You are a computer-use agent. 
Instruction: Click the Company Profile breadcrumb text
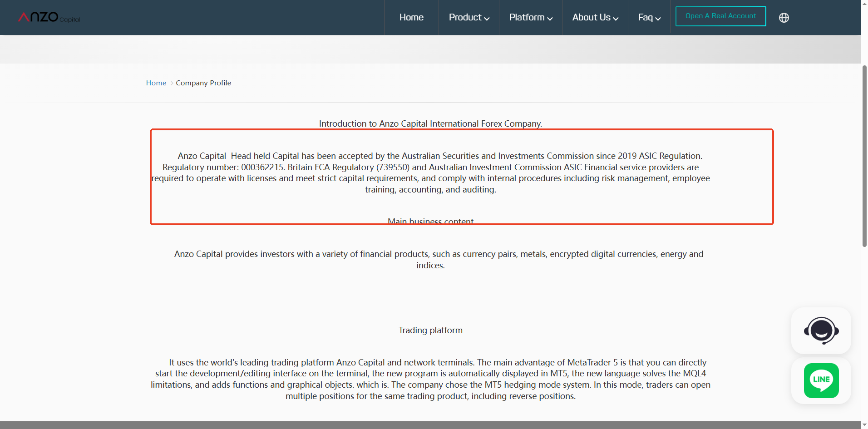(203, 83)
